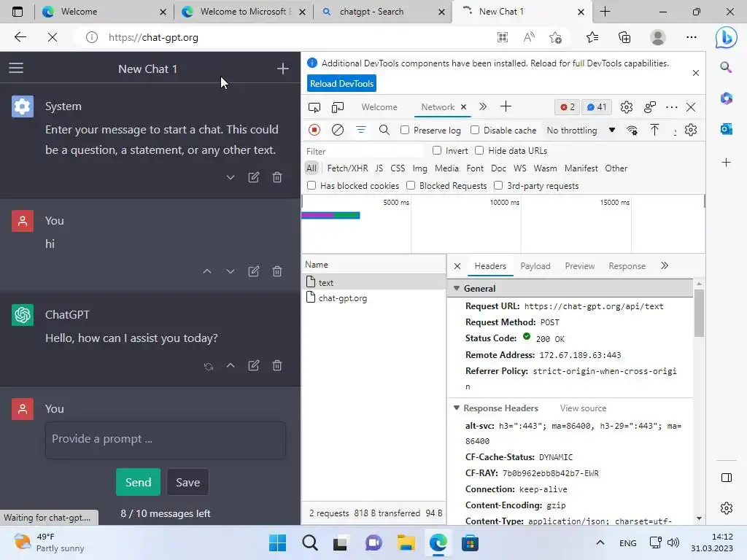
Task: Enable Preserve log checkbox
Action: [x=404, y=130]
